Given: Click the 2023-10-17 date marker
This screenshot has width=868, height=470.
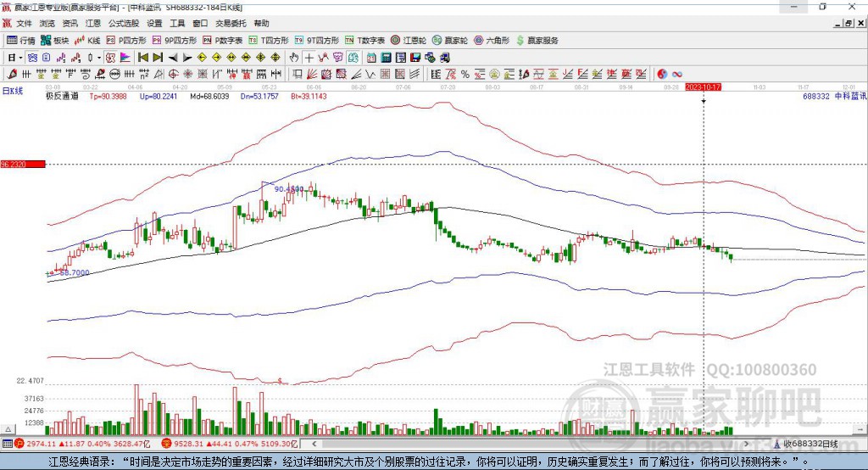Looking at the screenshot, I should coord(703,87).
